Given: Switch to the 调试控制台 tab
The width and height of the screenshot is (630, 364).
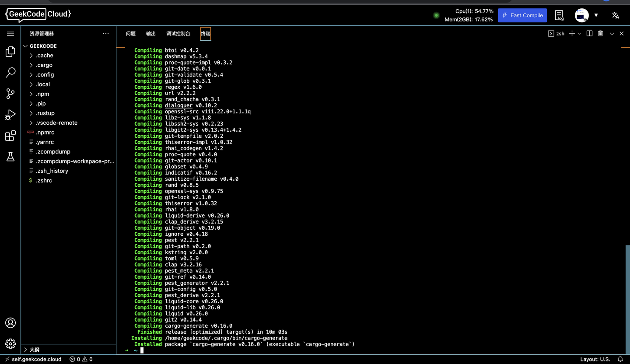Looking at the screenshot, I should point(178,33).
